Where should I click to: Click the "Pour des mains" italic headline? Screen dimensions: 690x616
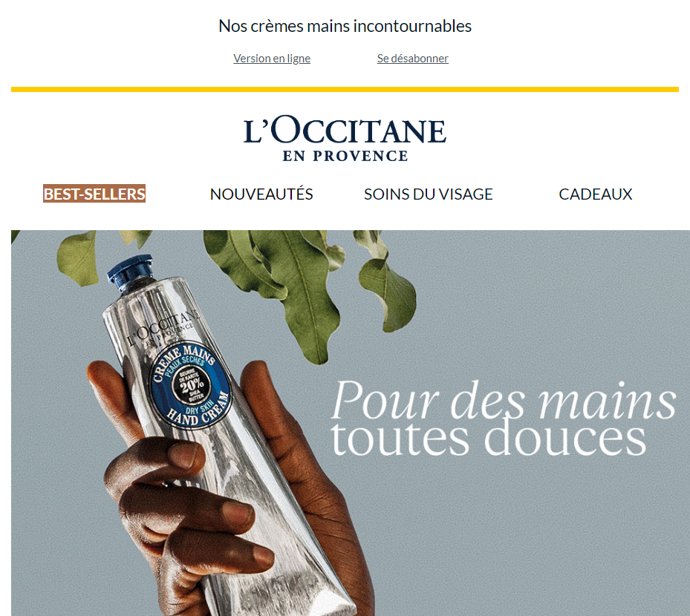tap(504, 400)
